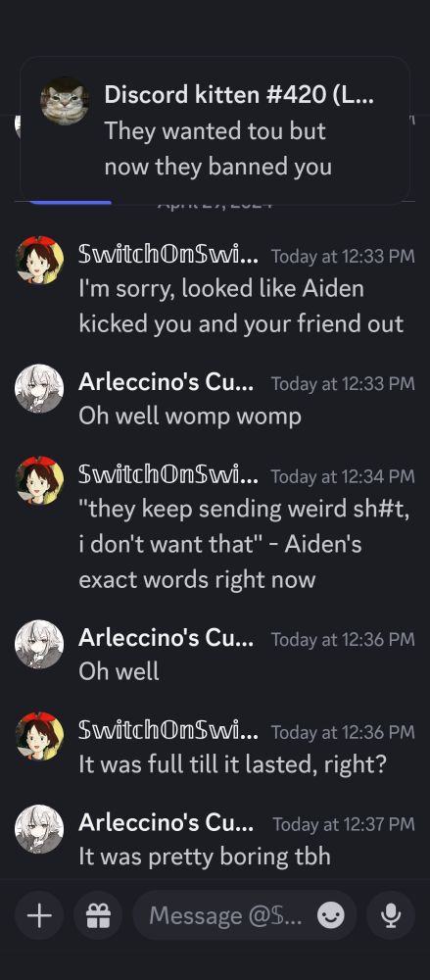
Task: Tap SwitchOnSwi avatar on 'It was full' message
Action: tap(39, 736)
